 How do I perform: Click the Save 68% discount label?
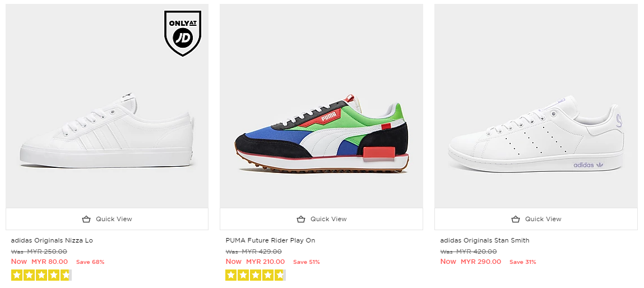(x=90, y=262)
